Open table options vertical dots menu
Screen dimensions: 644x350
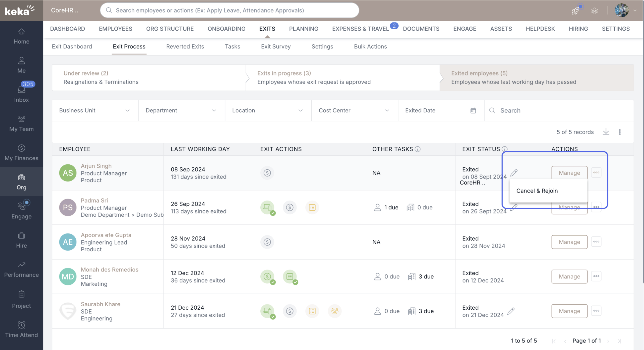point(620,132)
